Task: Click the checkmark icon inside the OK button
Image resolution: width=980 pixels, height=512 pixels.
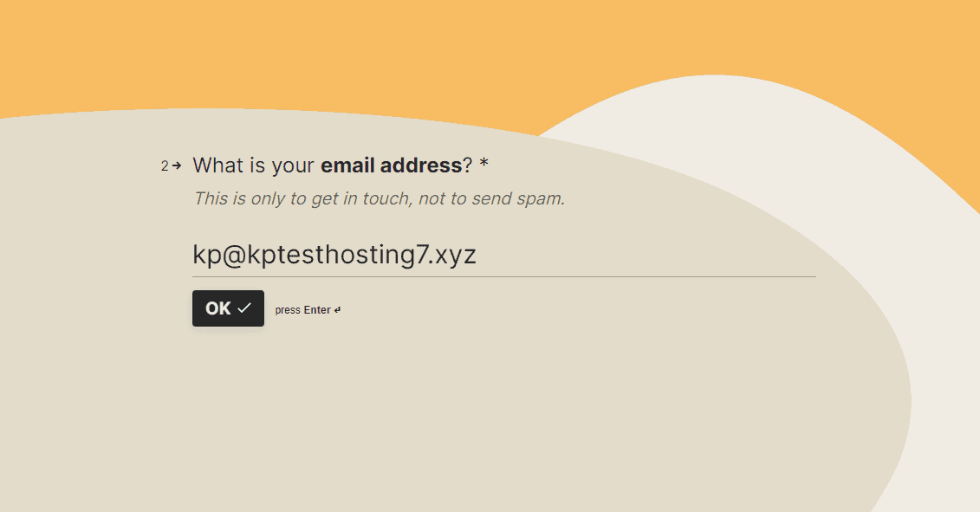Action: [x=244, y=308]
